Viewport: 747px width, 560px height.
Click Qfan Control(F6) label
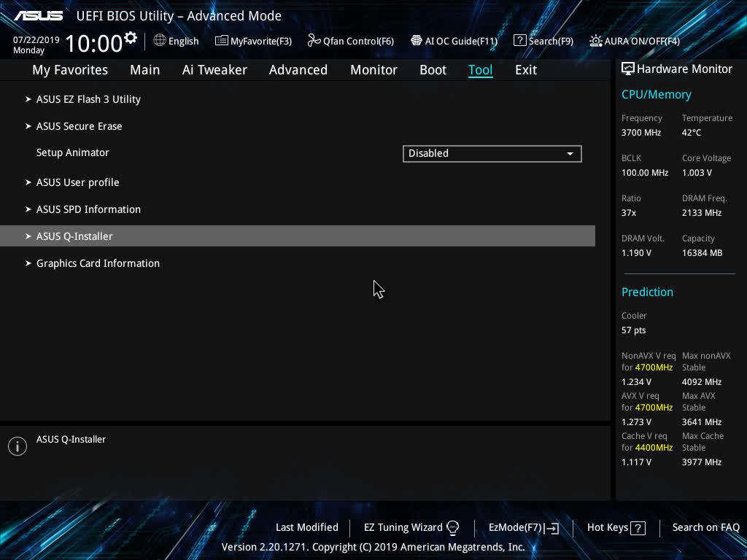(358, 41)
